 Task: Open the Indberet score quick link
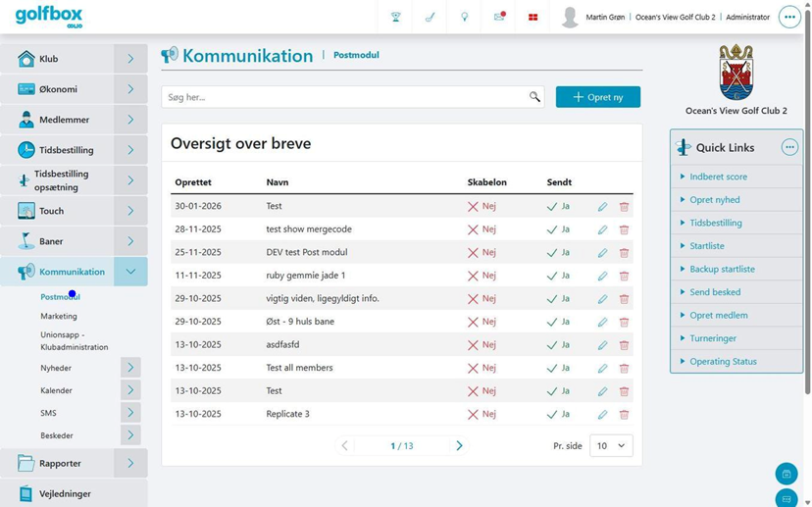click(x=718, y=177)
